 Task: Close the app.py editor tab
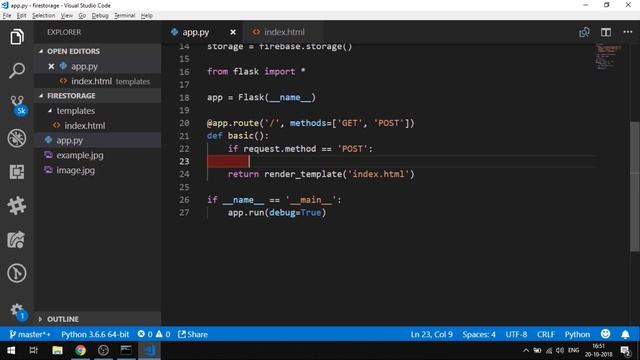(x=233, y=32)
